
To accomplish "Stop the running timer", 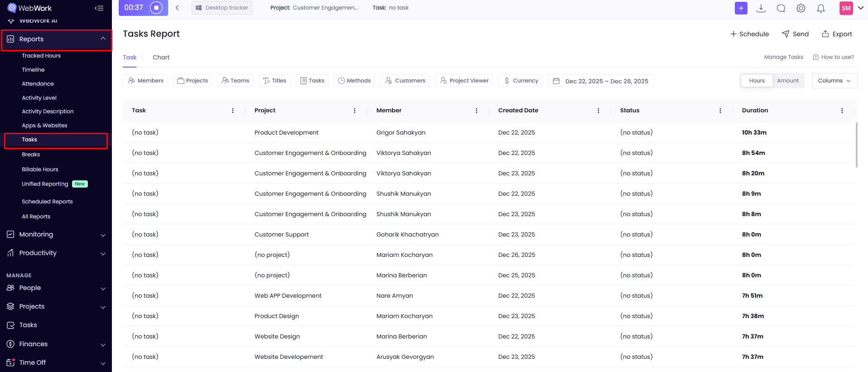I will pos(156,8).
